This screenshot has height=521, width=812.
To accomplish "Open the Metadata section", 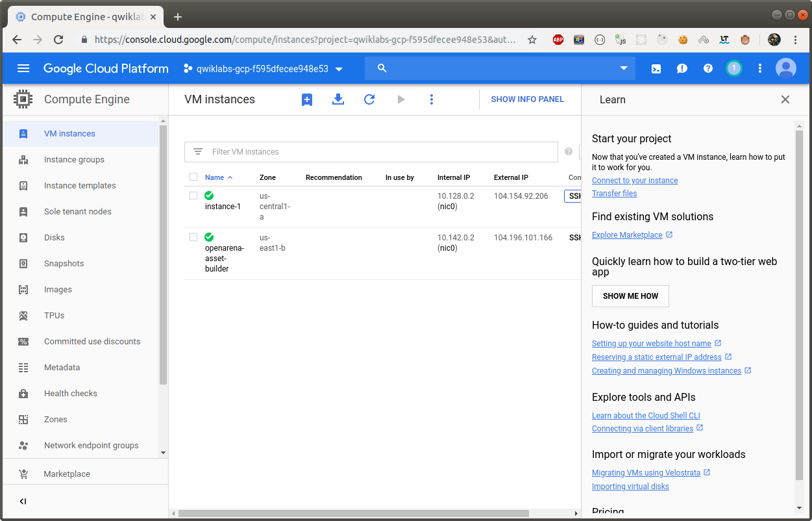I will pos(81,368).
